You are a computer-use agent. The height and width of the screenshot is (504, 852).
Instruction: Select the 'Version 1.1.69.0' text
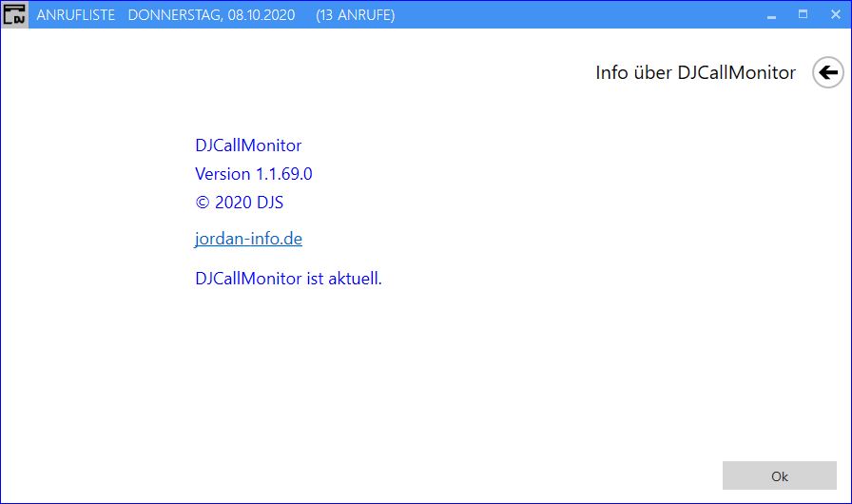click(254, 174)
